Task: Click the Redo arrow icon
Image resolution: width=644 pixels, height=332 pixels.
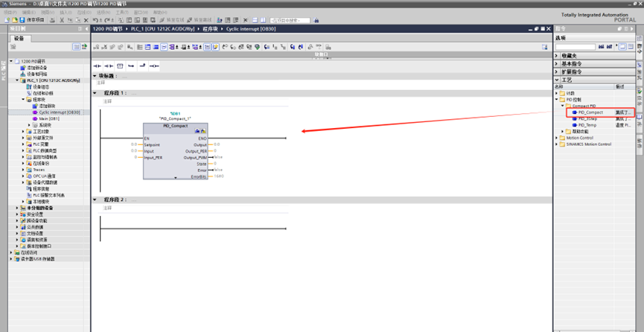Action: tap(109, 19)
